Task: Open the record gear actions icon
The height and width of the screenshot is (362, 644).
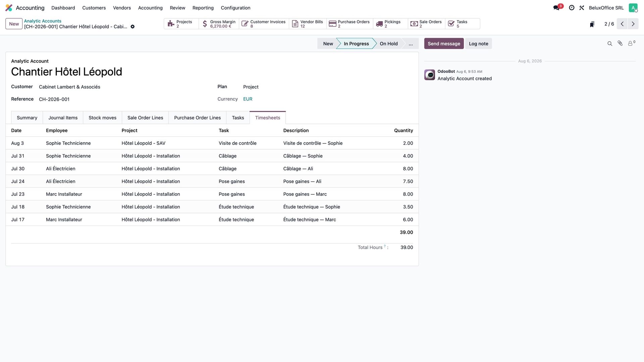Action: point(132,26)
